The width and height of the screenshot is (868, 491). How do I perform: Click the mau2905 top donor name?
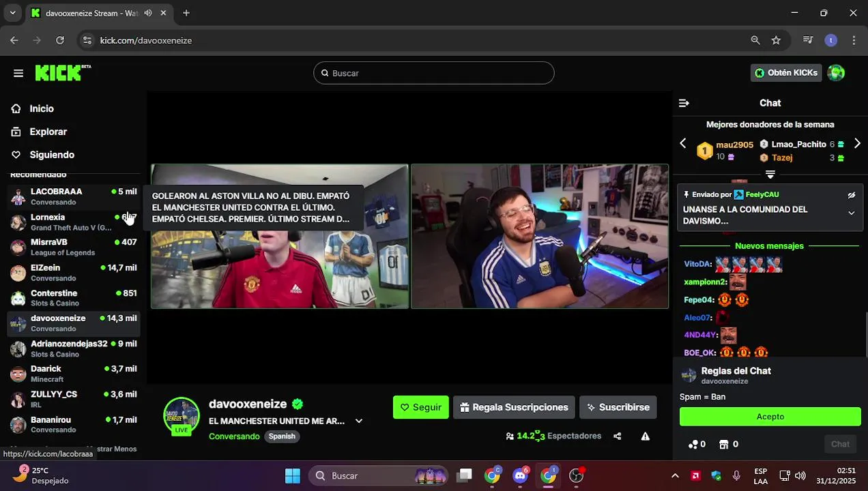734,145
